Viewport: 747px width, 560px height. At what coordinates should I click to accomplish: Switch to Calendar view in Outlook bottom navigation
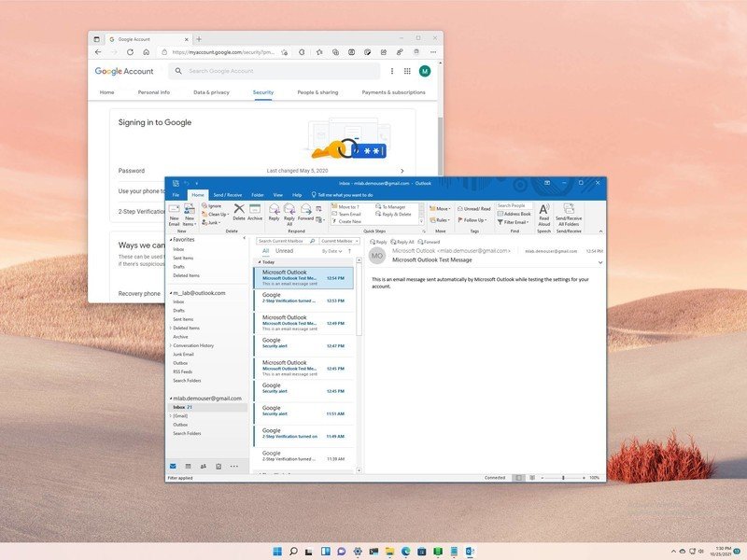point(189,466)
